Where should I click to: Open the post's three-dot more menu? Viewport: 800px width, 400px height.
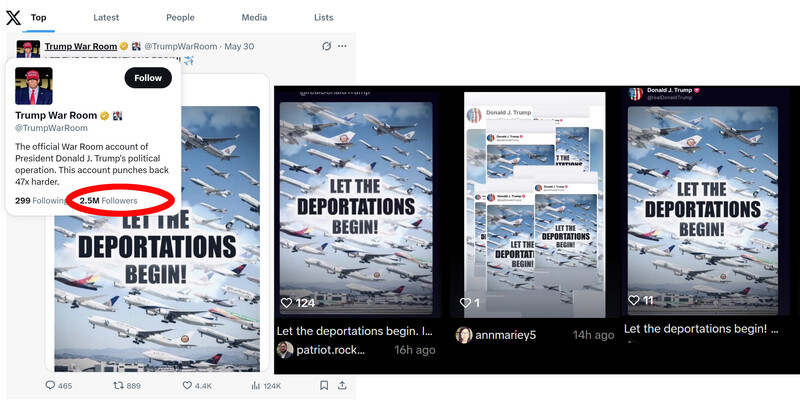tap(342, 46)
